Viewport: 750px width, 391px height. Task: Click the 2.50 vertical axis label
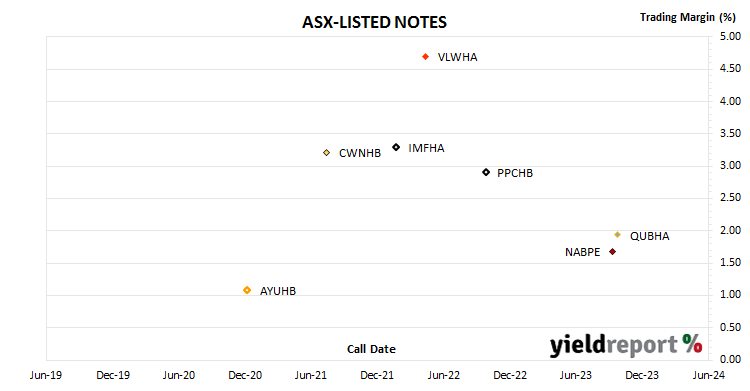click(730, 198)
